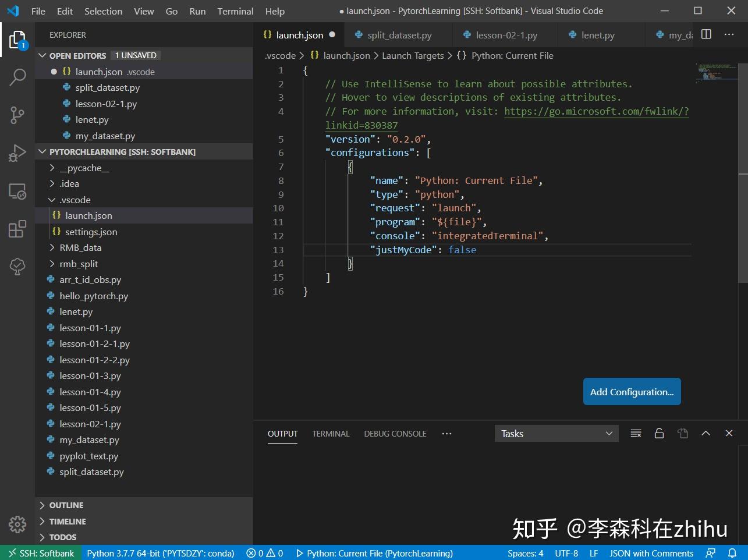Maximize the panel with the chevron
This screenshot has height=560, width=748.
[x=706, y=433]
